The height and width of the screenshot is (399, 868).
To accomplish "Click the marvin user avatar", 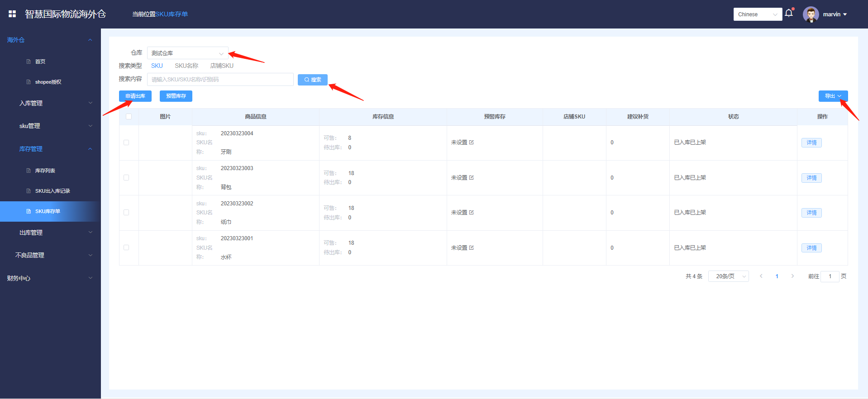I will click(x=811, y=14).
